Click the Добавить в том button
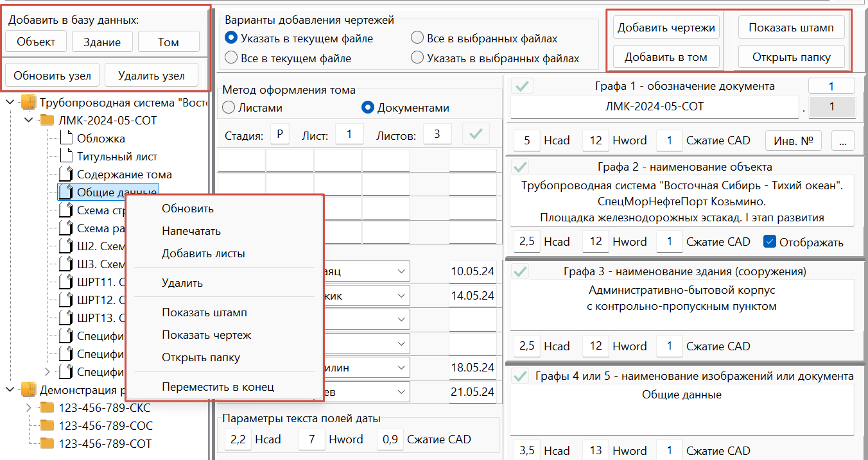868x460 pixels. [666, 57]
